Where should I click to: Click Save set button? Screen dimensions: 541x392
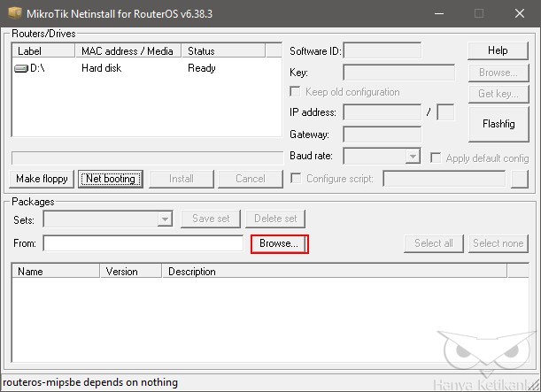tap(211, 219)
